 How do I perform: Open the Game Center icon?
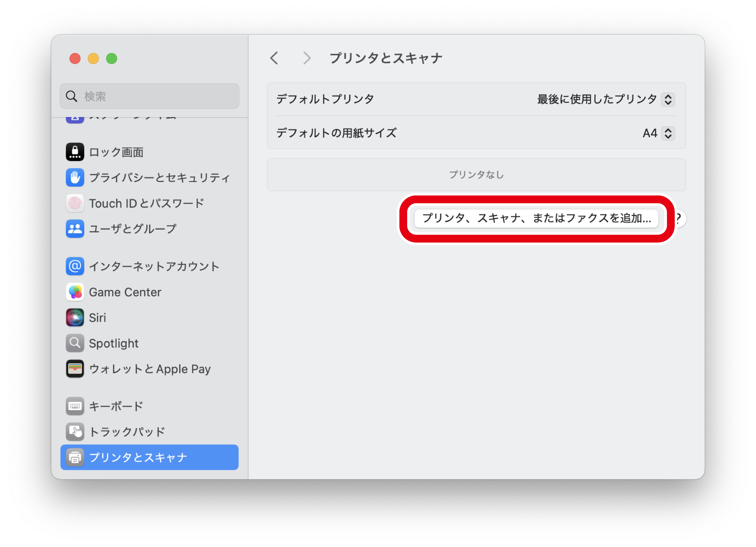pyautogui.click(x=75, y=292)
